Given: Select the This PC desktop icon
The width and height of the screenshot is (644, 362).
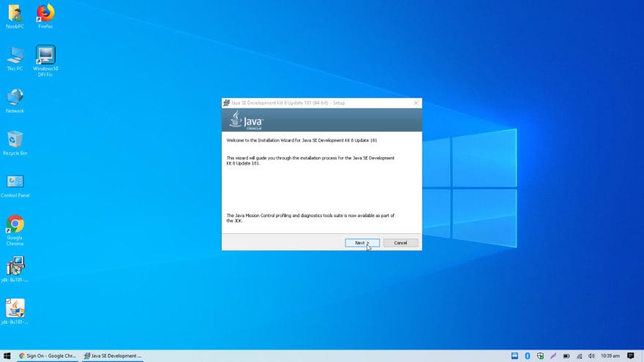Looking at the screenshot, I should pyautogui.click(x=15, y=59).
